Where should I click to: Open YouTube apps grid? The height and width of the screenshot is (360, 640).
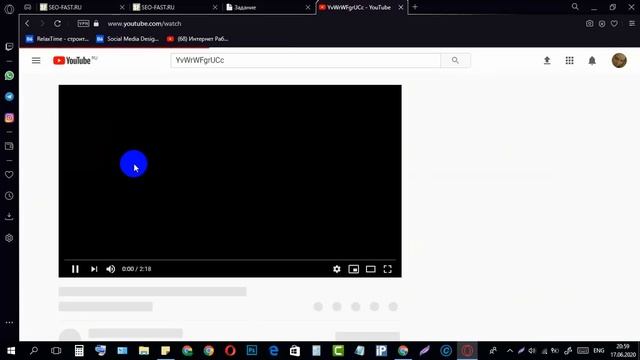569,60
